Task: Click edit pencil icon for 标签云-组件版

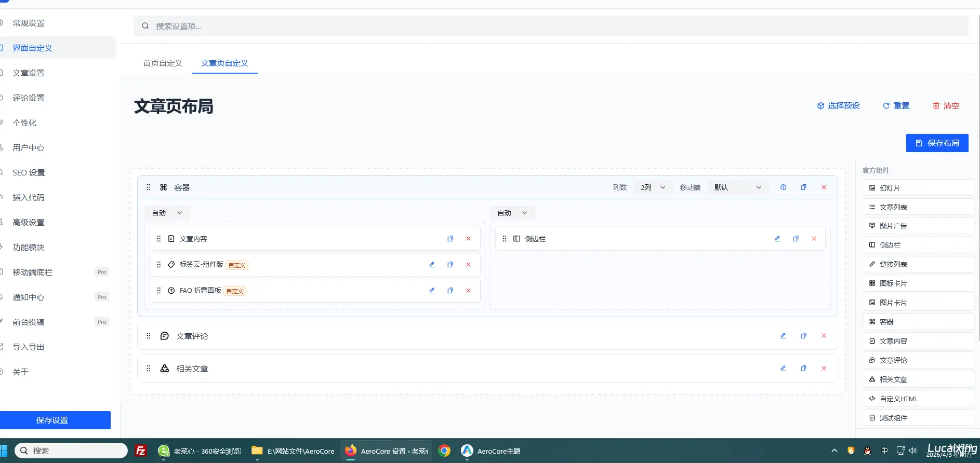Action: pos(431,265)
